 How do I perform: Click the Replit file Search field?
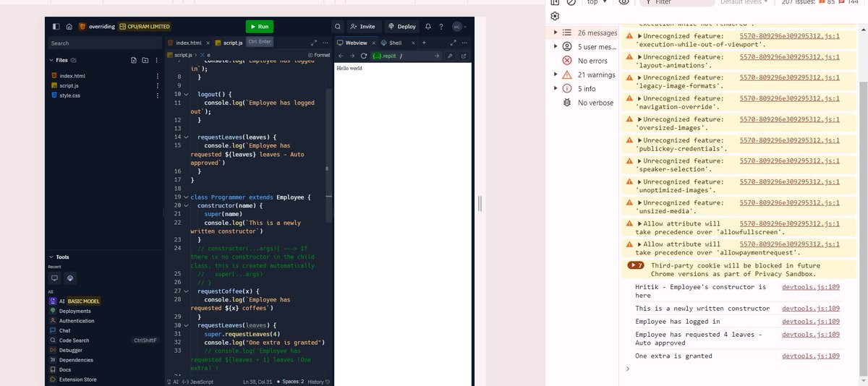[x=103, y=43]
